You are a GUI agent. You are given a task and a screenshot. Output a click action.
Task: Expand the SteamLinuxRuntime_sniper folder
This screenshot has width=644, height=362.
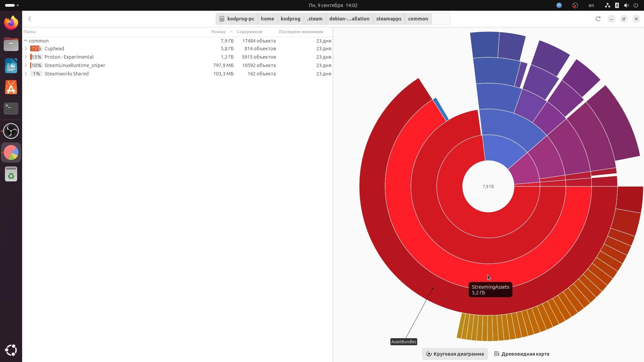(x=26, y=65)
